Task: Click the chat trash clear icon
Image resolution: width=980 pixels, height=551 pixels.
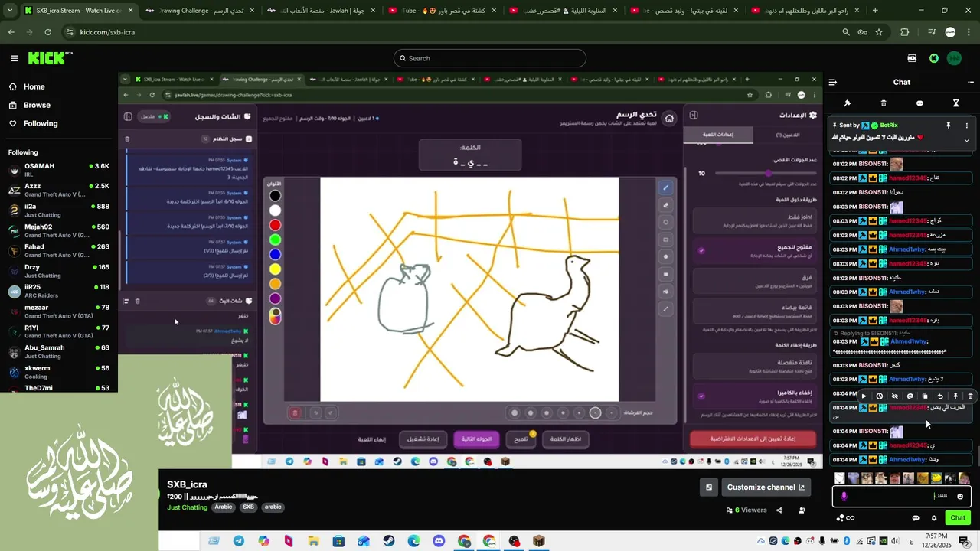Action: point(884,103)
